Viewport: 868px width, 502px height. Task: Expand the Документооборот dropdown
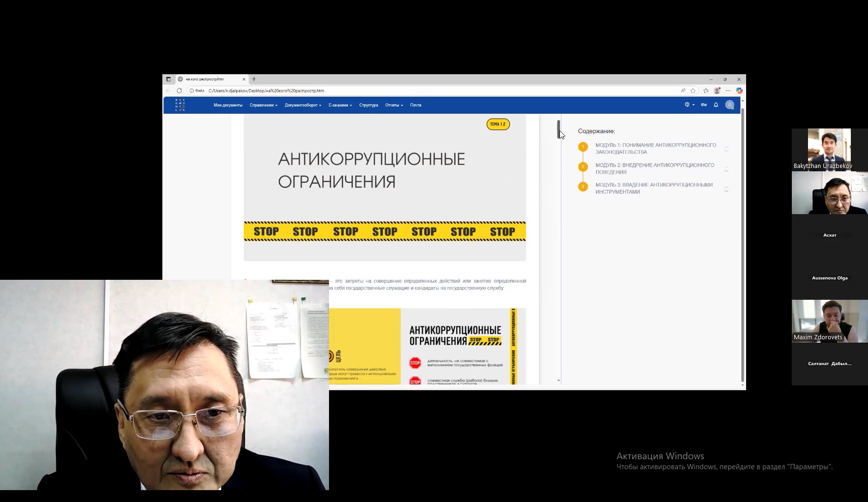[303, 105]
